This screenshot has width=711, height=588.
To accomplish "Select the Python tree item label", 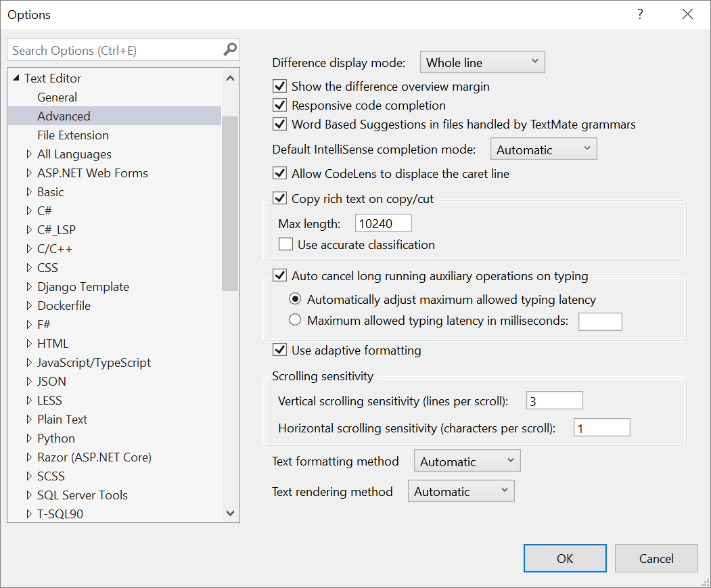I will tap(56, 438).
